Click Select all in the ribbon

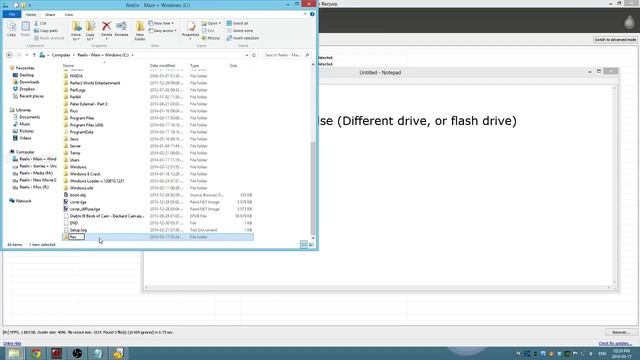pyautogui.click(x=237, y=23)
